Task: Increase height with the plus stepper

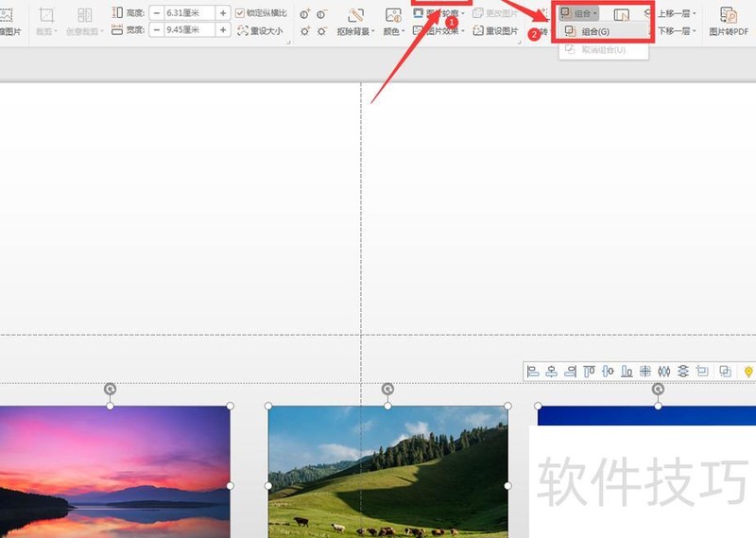Action: [223, 12]
